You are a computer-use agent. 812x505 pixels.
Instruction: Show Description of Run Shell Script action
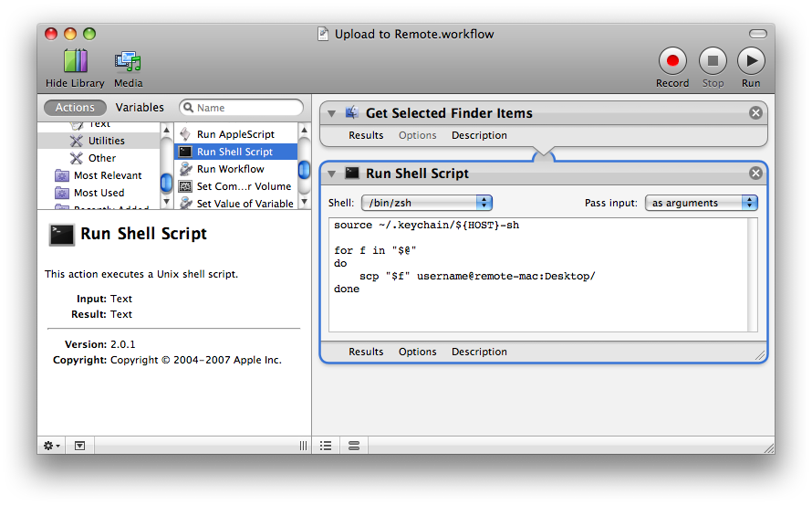pos(479,352)
